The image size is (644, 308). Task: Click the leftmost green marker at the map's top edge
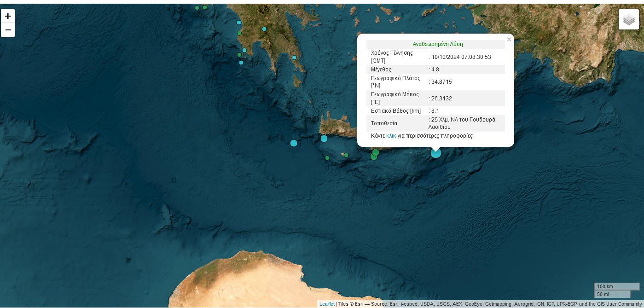pos(197,8)
